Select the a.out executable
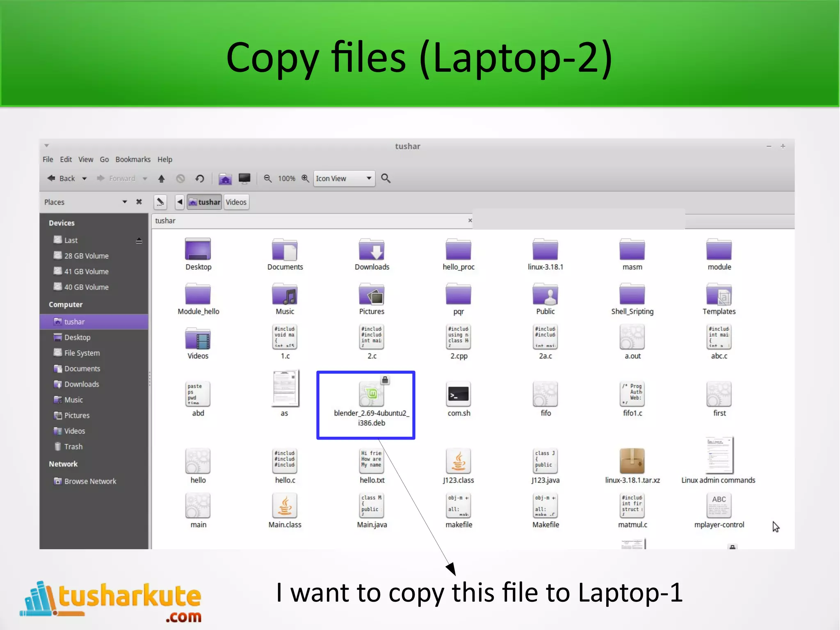 [632, 342]
